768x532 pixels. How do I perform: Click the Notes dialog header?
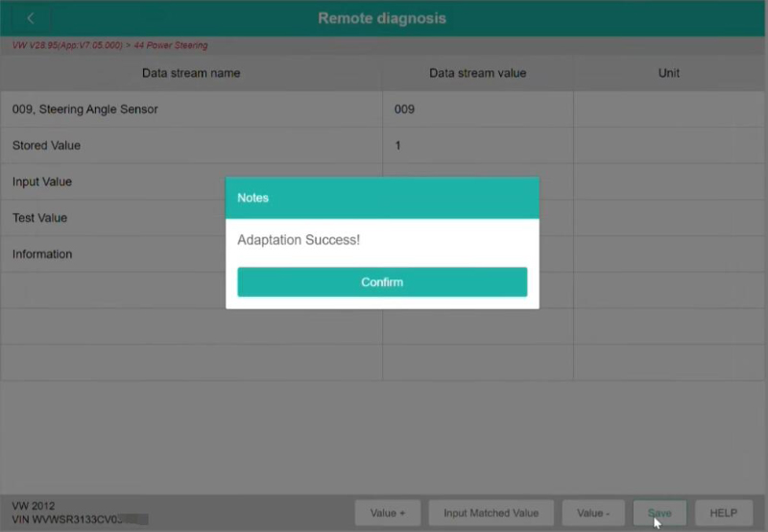pyautogui.click(x=382, y=197)
